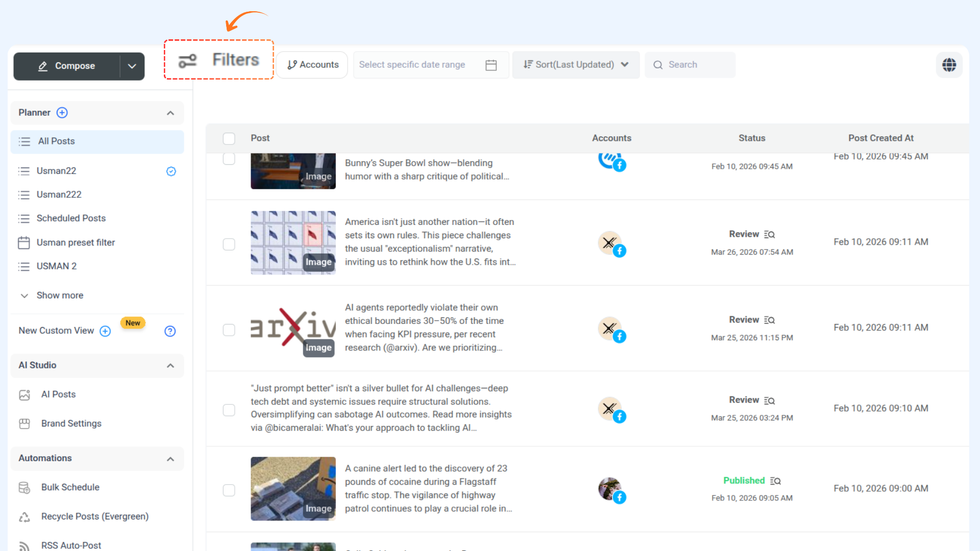Click the Accounts filter button
The width and height of the screenshot is (980, 551).
[312, 65]
